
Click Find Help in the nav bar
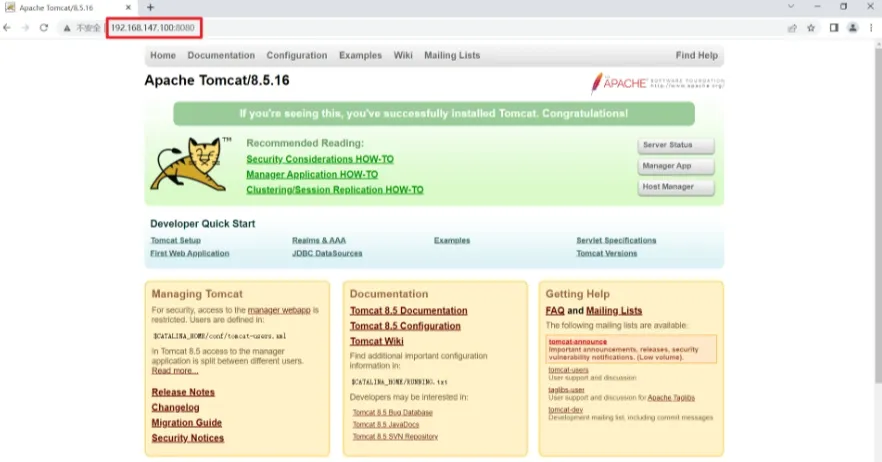(696, 55)
